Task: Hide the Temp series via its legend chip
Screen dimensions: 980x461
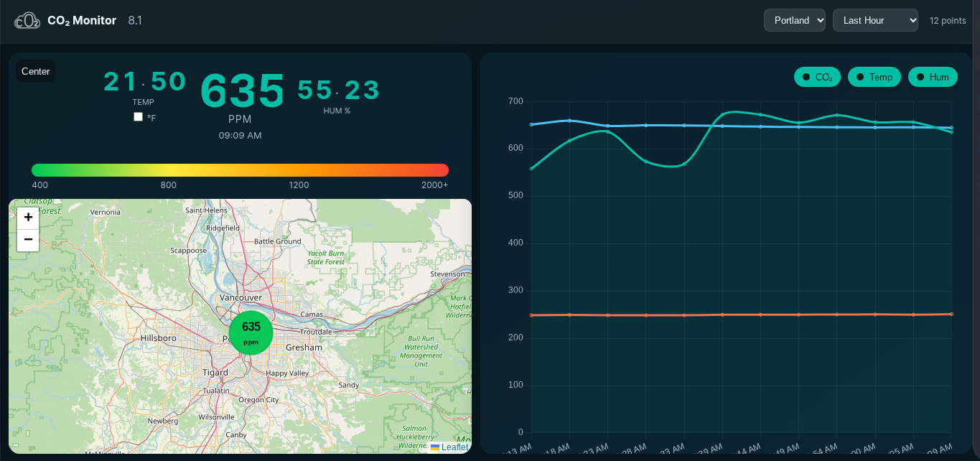Action: (x=874, y=77)
